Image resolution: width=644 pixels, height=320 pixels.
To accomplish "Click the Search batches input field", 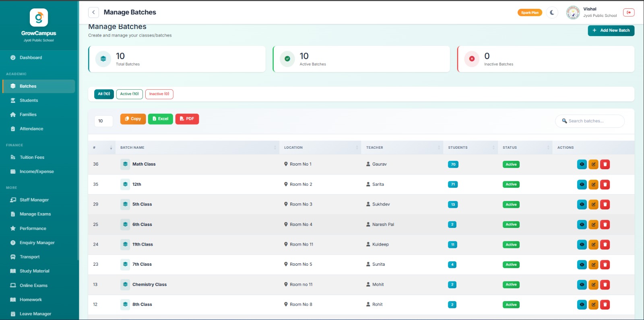I will (x=592, y=121).
